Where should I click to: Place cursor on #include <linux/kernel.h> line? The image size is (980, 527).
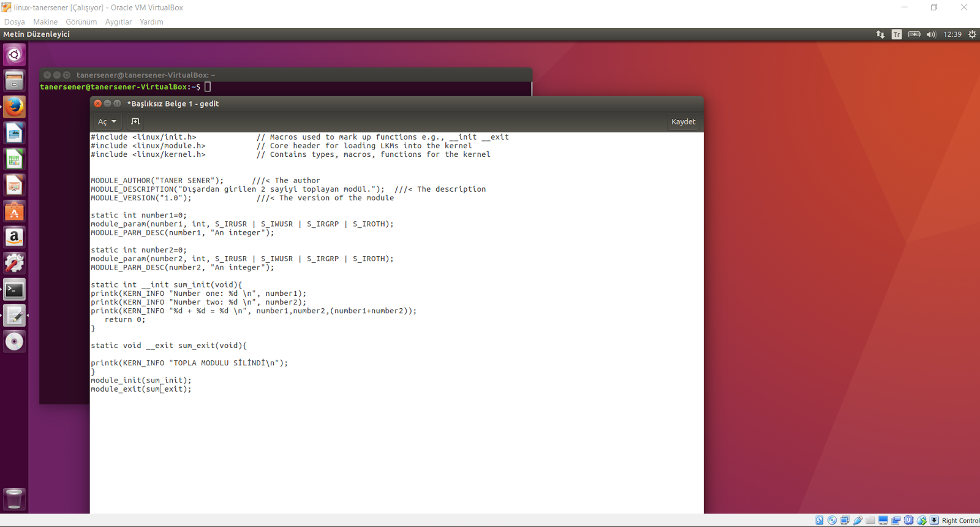(x=148, y=154)
